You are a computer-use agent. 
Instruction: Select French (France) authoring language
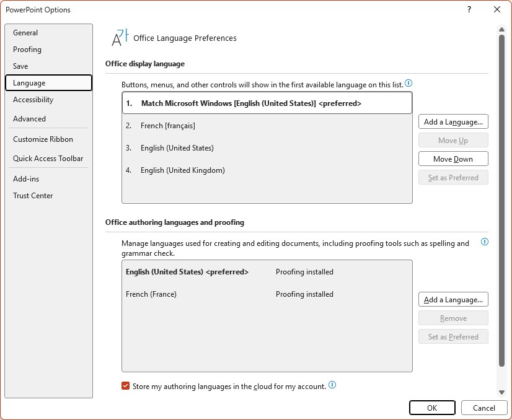267,294
